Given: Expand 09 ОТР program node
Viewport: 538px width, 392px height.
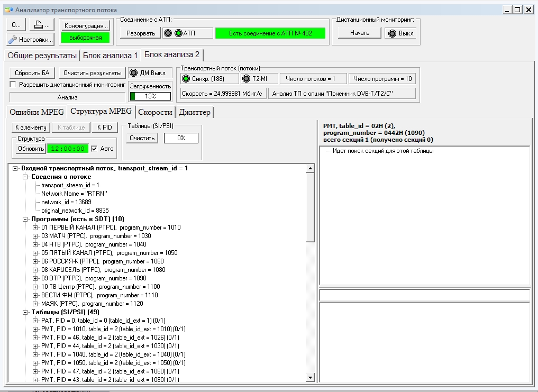Looking at the screenshot, I should pyautogui.click(x=35, y=278).
